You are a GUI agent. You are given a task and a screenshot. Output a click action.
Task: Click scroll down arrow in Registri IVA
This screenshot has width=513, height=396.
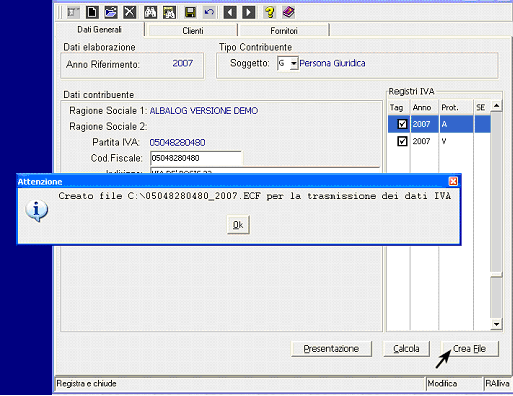pyautogui.click(x=496, y=324)
